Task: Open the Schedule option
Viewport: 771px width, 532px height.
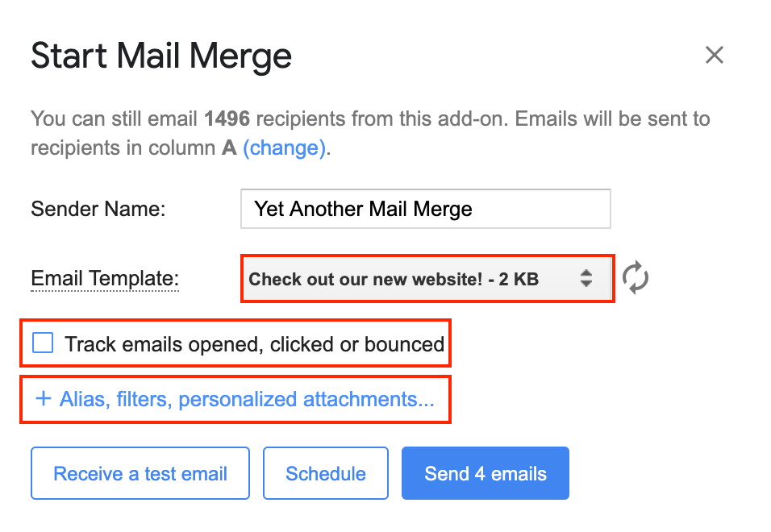Action: point(326,474)
